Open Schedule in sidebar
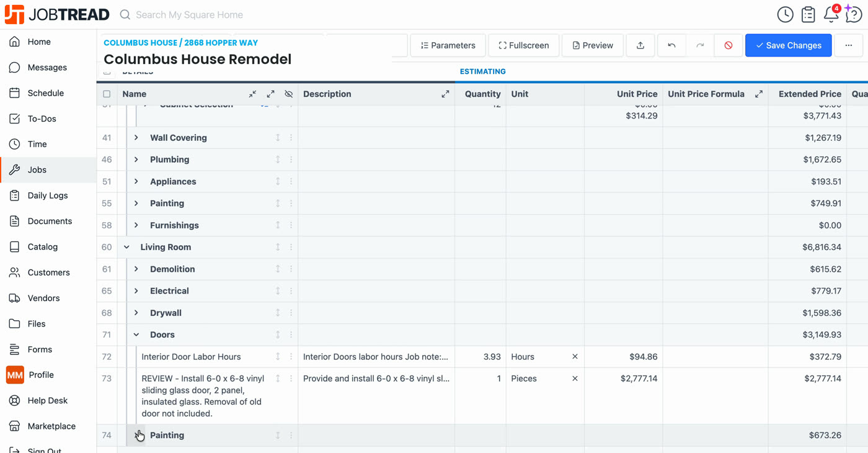 click(48, 93)
